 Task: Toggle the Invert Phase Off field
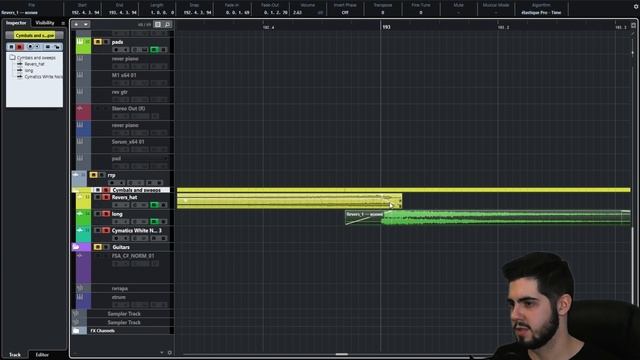[x=345, y=13]
